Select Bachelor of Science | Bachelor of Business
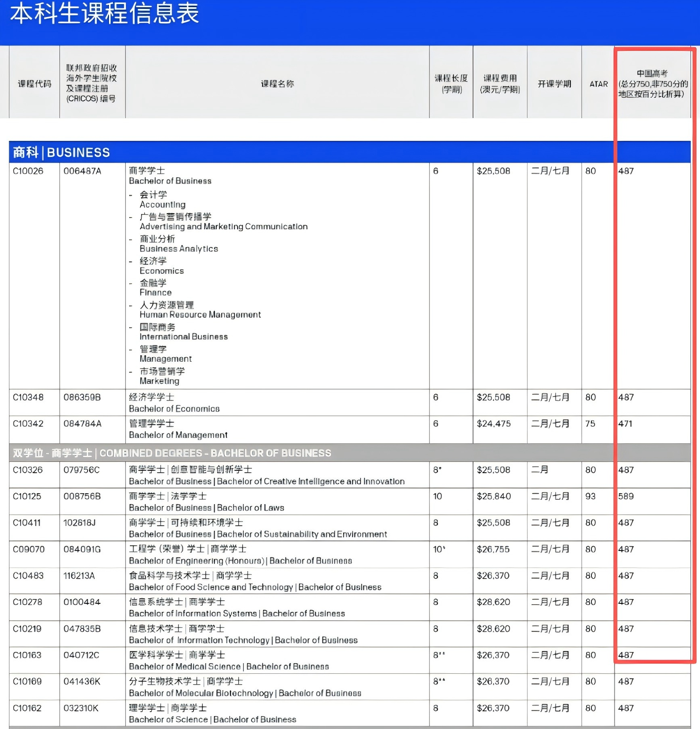The image size is (700, 729). click(x=212, y=719)
